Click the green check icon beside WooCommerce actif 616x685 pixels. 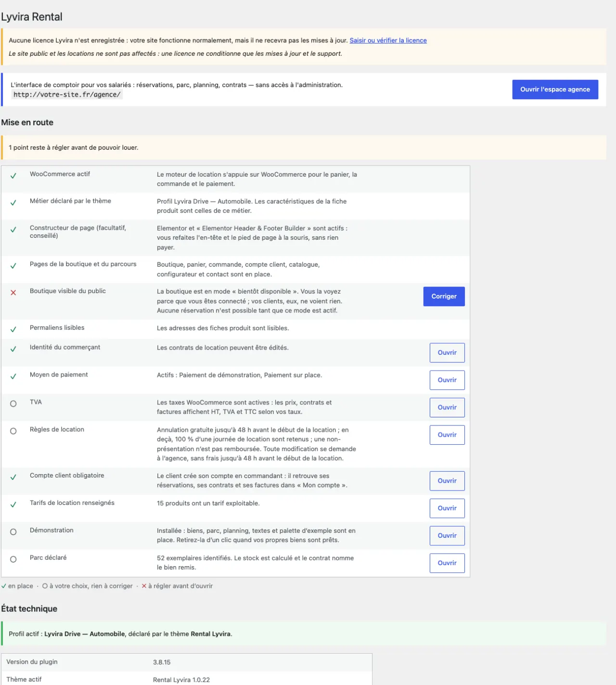coord(13,176)
